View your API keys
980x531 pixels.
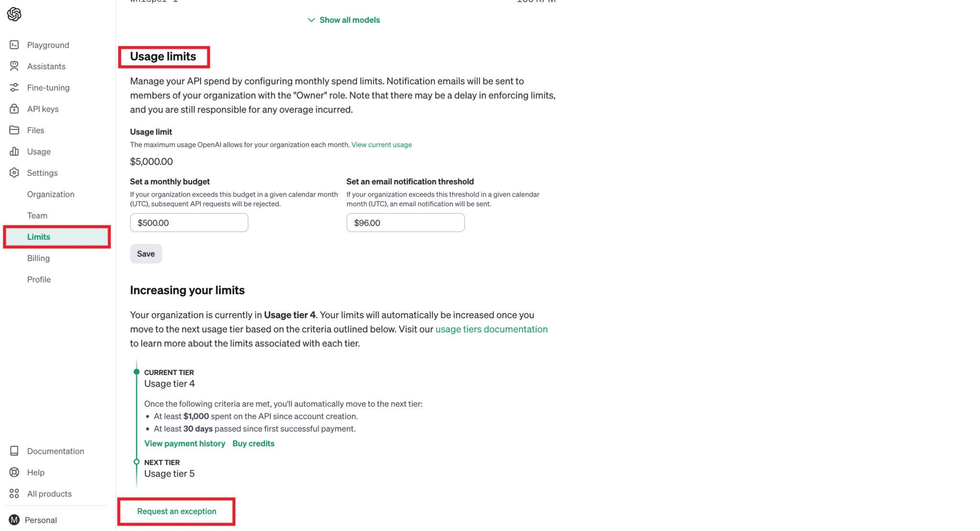(42, 109)
